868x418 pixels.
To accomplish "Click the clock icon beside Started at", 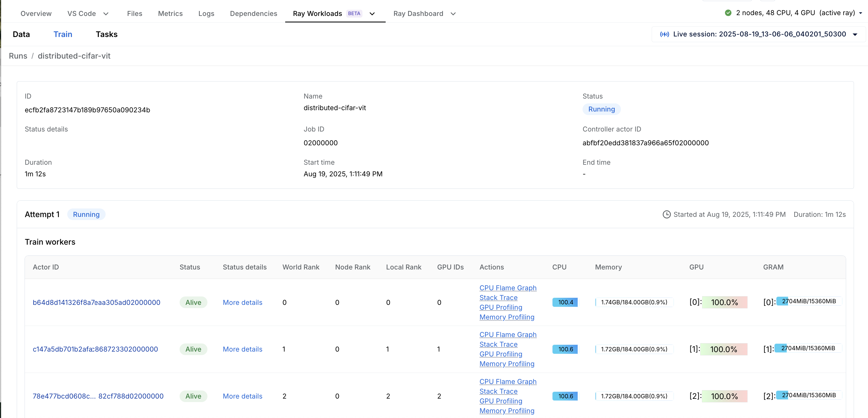I will coord(666,215).
